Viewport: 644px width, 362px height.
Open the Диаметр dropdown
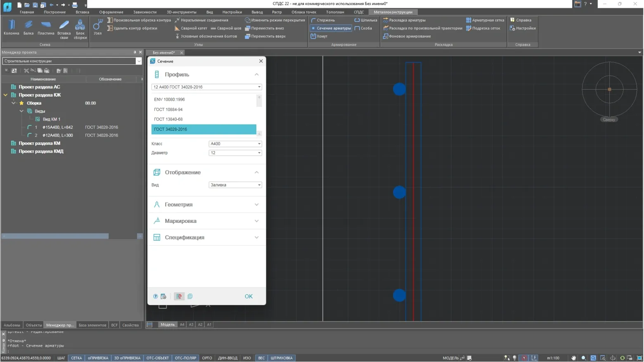point(235,153)
